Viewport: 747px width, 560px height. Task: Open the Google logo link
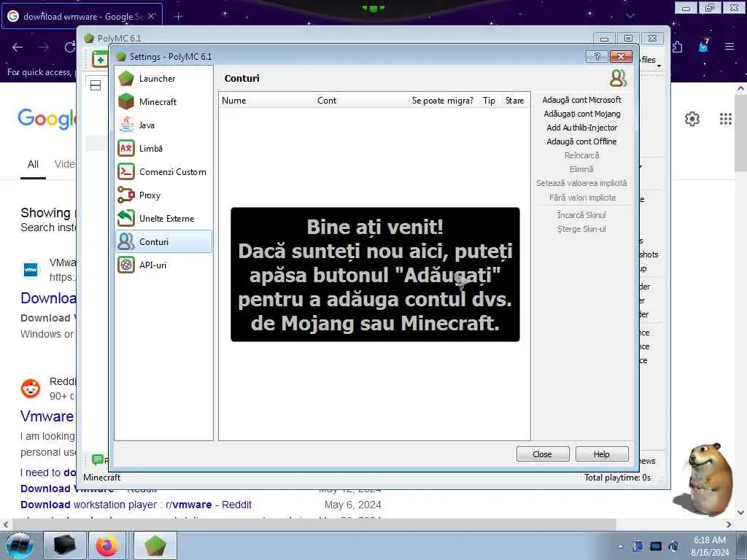(47, 119)
